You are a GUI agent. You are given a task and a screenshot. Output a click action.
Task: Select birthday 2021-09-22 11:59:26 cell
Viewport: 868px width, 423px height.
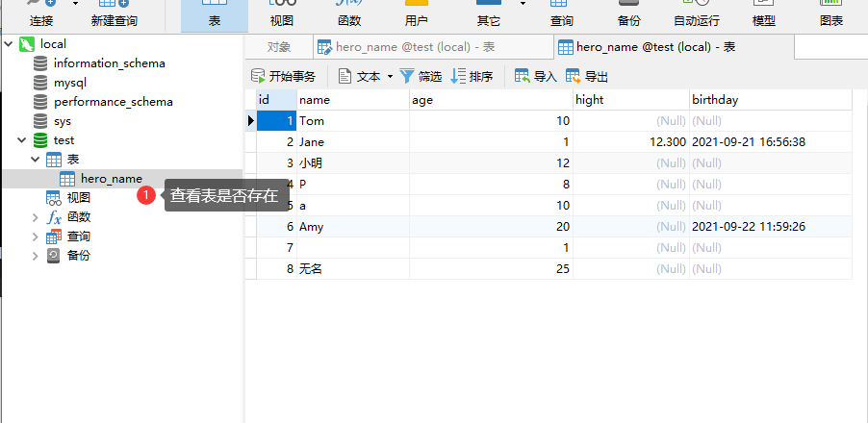(x=771, y=227)
